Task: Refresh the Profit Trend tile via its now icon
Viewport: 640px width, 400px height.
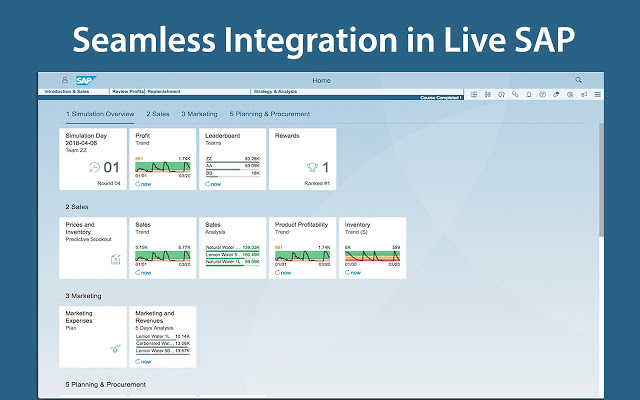Action: tap(143, 184)
